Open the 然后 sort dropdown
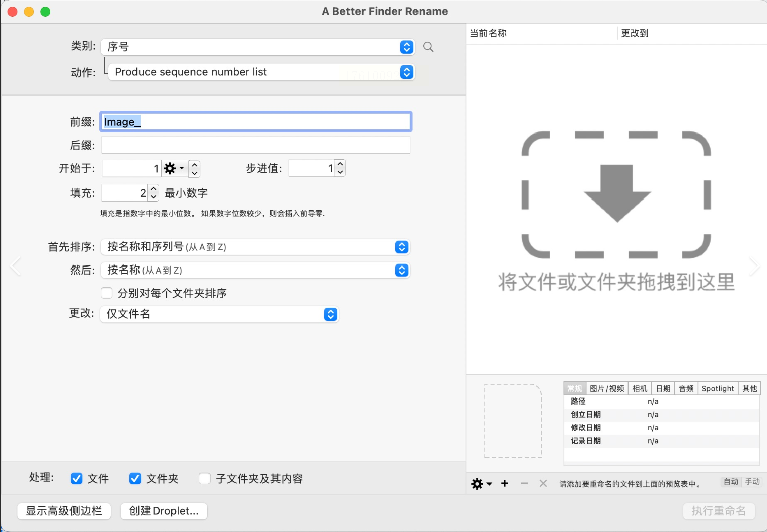 point(255,270)
